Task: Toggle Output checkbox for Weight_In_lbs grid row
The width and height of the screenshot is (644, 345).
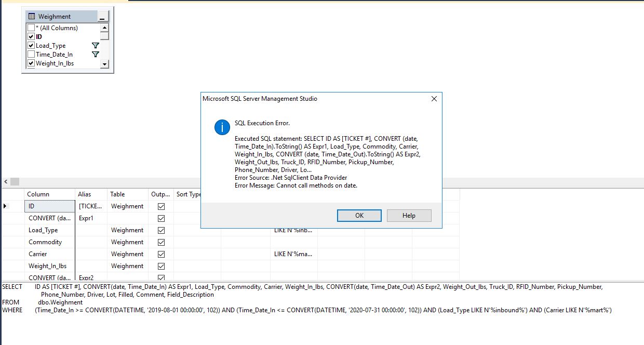Action: click(x=161, y=266)
